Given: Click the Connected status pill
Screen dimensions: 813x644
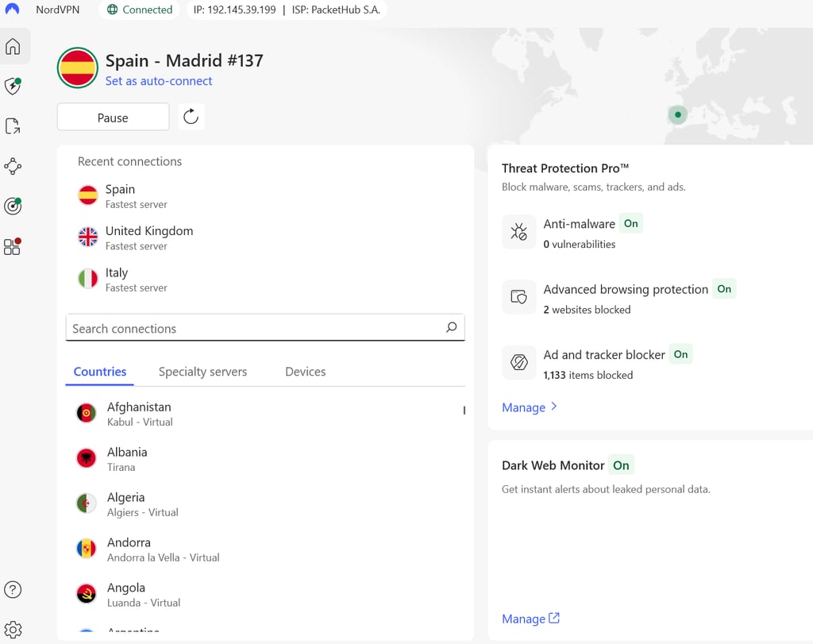Looking at the screenshot, I should (140, 10).
